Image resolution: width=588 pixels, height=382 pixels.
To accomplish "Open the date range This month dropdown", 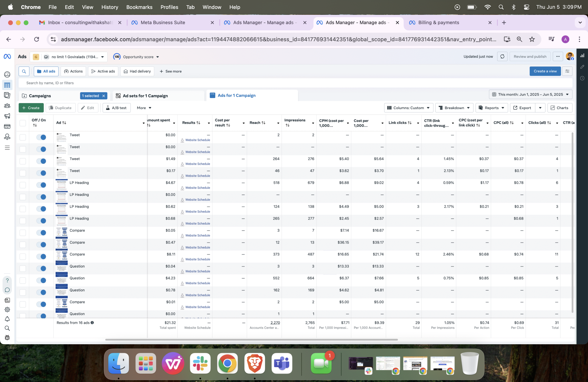I will pyautogui.click(x=530, y=94).
